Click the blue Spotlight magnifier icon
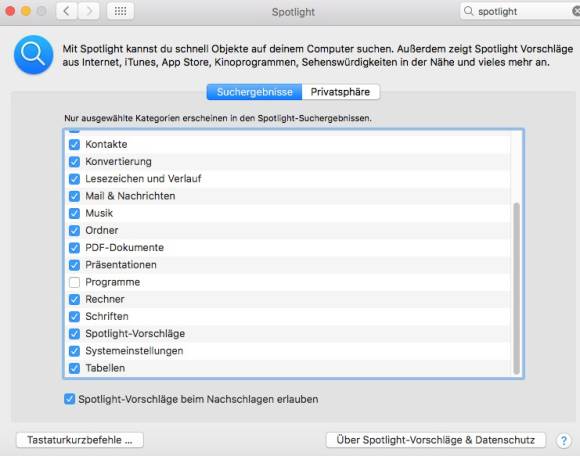This screenshot has height=456, width=580. point(34,55)
